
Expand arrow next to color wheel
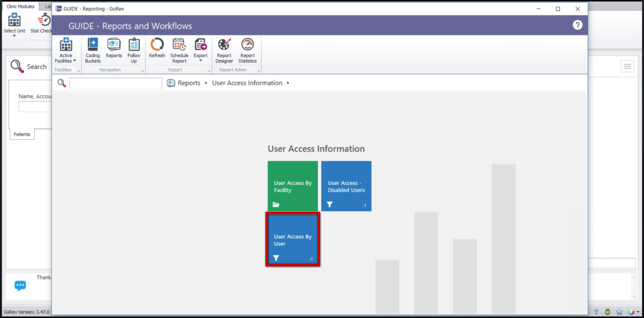[638, 312]
